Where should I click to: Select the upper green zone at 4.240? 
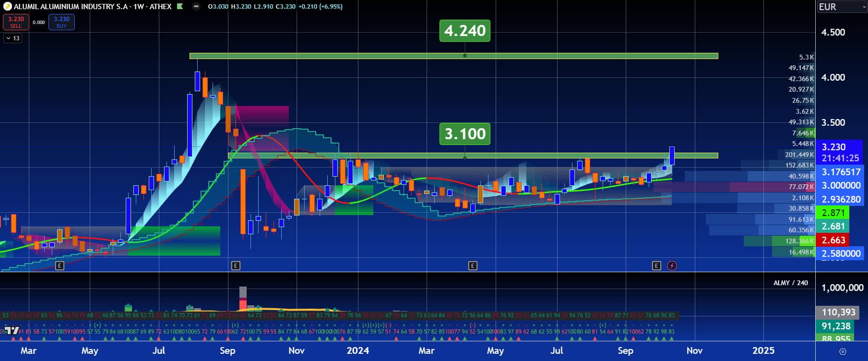tap(453, 56)
